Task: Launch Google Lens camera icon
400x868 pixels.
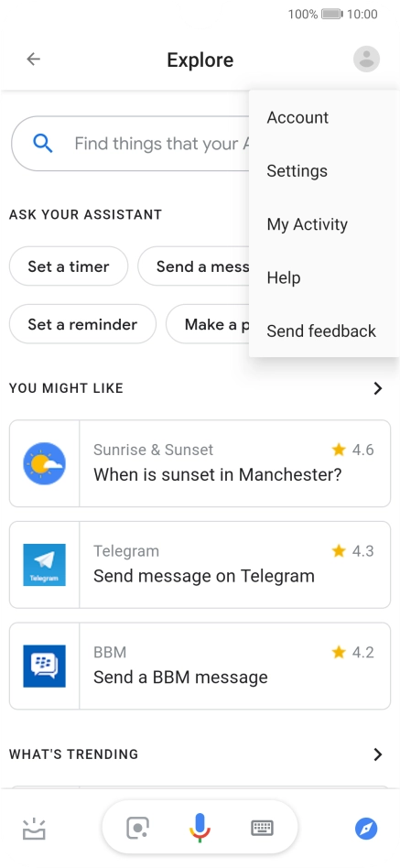Action: 138,828
